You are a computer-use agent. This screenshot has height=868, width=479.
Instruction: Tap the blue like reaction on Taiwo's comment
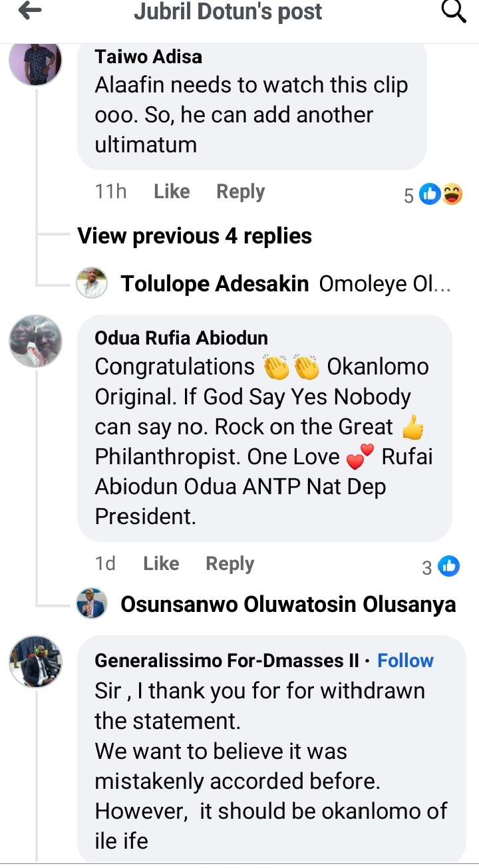[430, 194]
